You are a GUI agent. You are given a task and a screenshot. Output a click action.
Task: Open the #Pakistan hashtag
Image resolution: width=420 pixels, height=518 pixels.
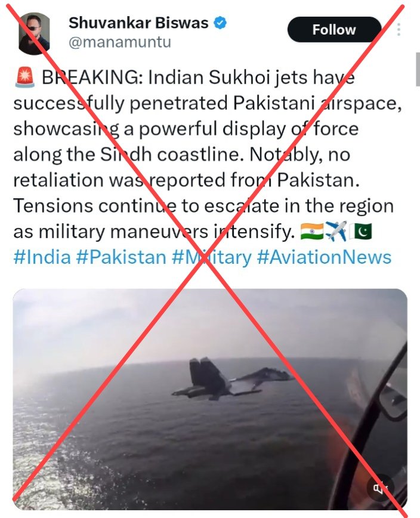tap(121, 257)
